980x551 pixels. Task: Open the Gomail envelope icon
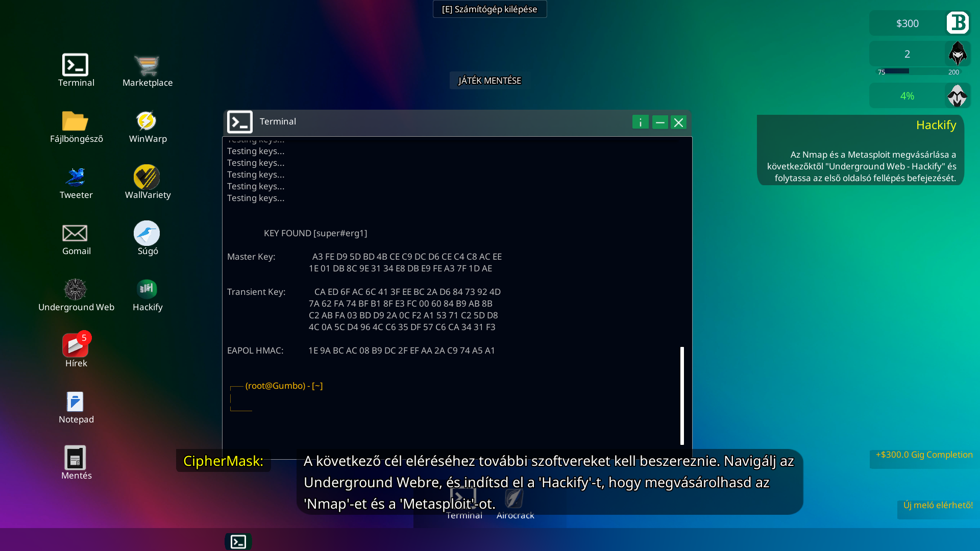point(76,234)
